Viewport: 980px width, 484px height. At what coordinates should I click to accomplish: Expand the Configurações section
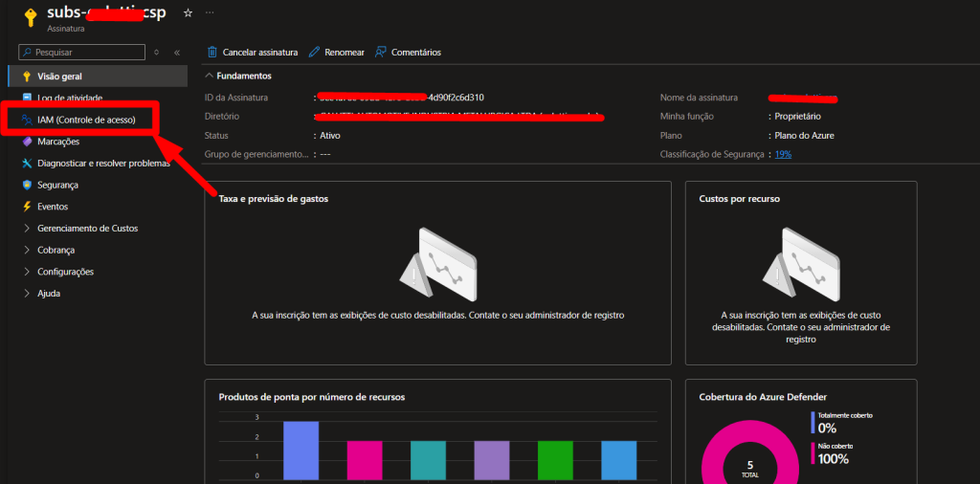point(28,272)
